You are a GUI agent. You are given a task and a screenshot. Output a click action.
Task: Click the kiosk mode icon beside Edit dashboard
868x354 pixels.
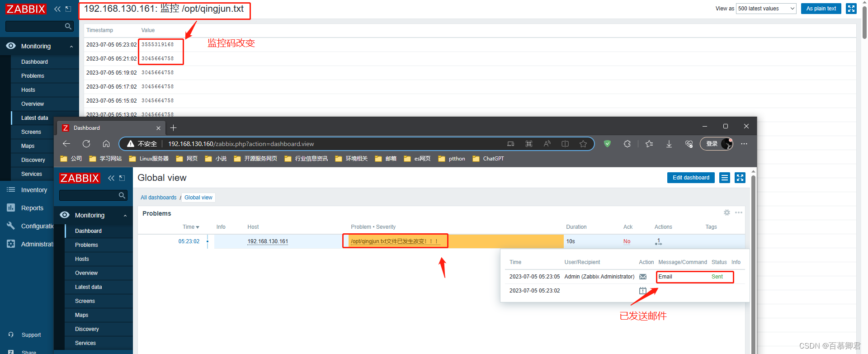point(740,178)
